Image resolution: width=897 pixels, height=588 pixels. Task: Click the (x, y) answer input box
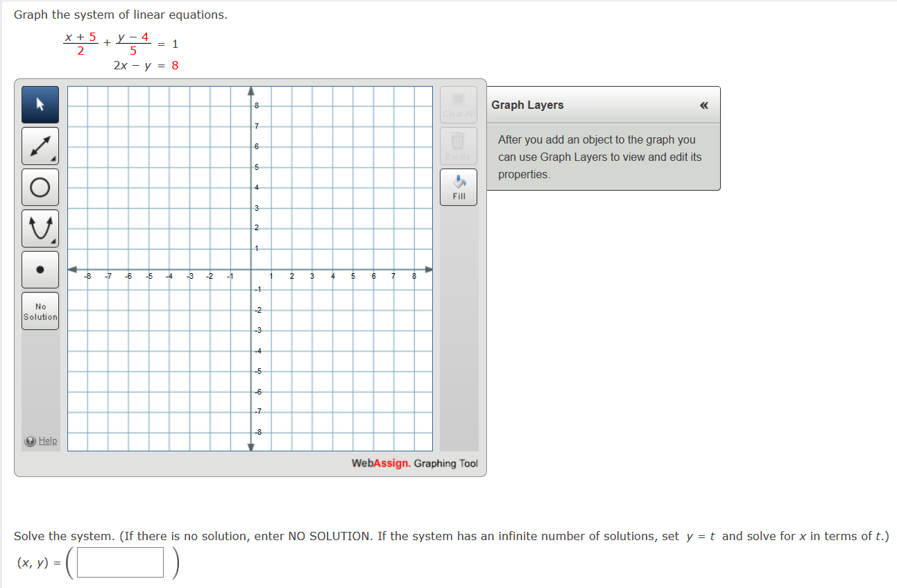pyautogui.click(x=119, y=562)
